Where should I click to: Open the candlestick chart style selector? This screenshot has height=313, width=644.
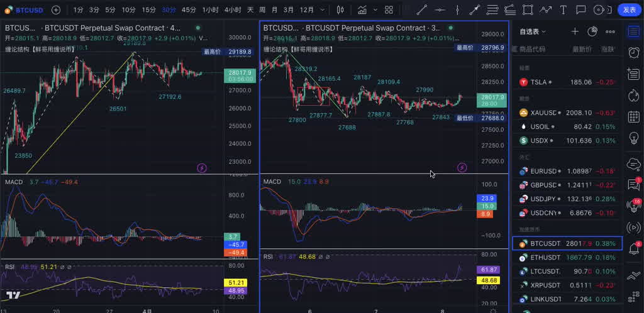pyautogui.click(x=340, y=9)
